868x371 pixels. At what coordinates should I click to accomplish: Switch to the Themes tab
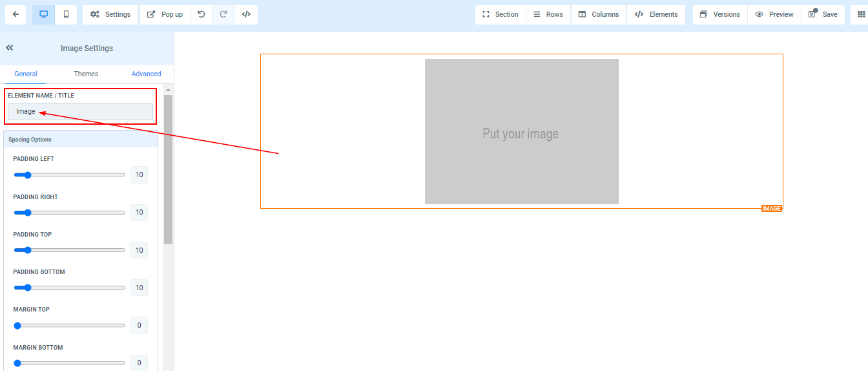tap(86, 74)
